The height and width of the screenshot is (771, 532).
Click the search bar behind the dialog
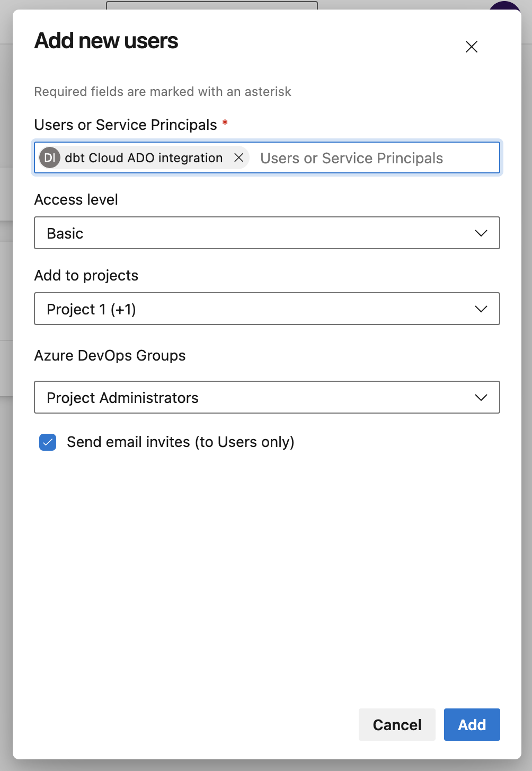click(212, 4)
